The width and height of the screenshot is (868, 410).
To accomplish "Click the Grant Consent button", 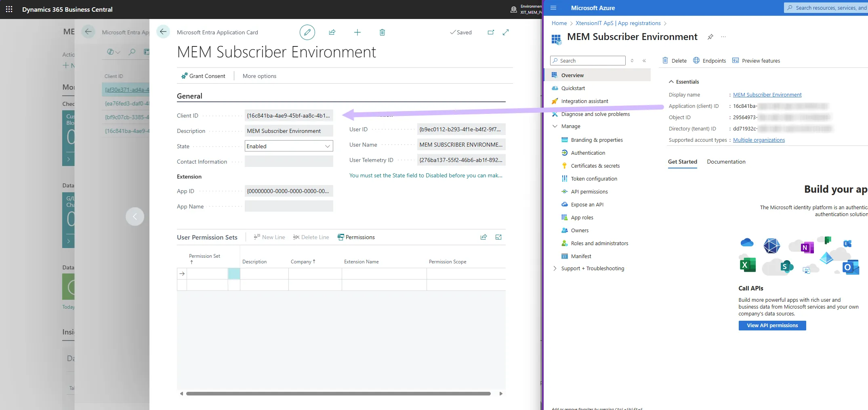I will point(203,76).
